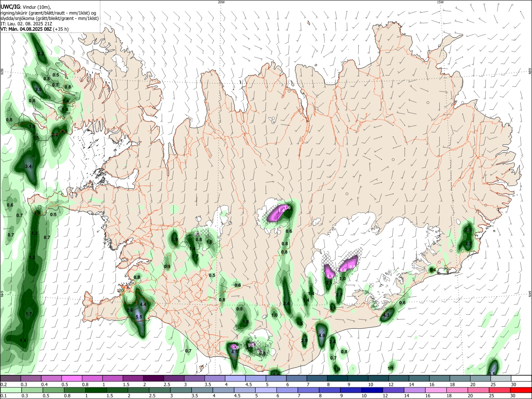532x399 pixels.
Task: Click the darkest green 1–1.5 rain swatch
Action: 96,390
